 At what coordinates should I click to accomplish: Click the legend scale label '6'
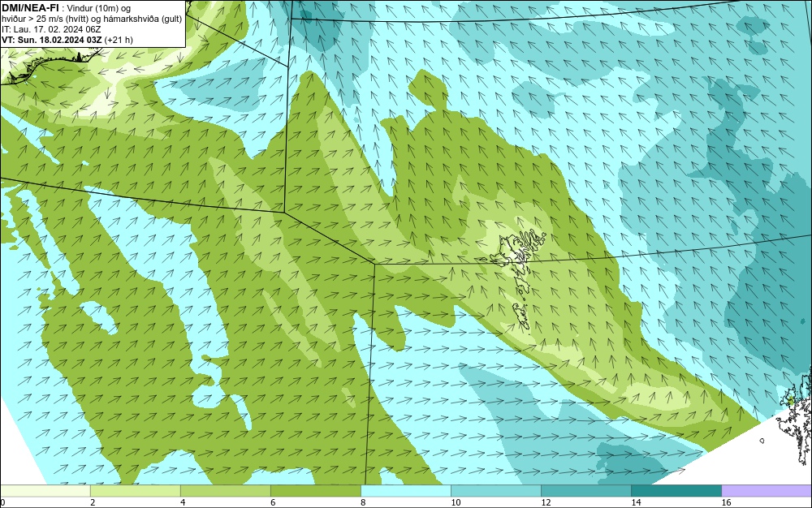pyautogui.click(x=273, y=502)
